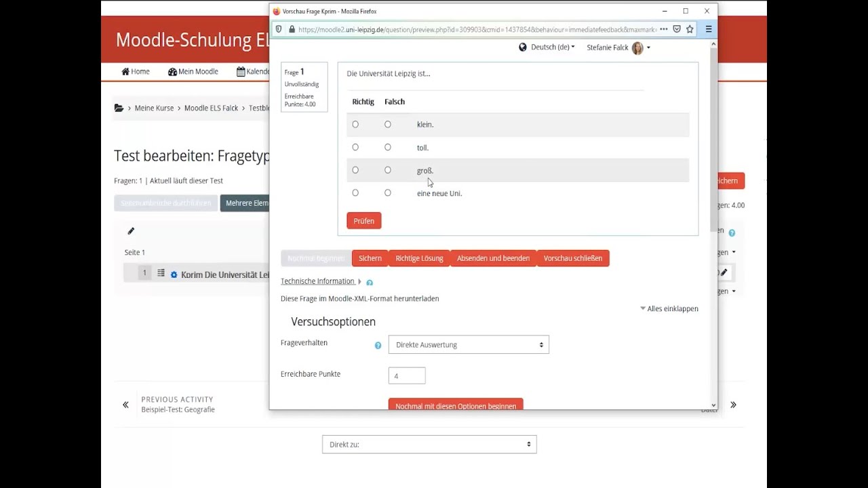This screenshot has width=868, height=488.
Task: Click Absenden und beenden
Action: click(x=493, y=258)
